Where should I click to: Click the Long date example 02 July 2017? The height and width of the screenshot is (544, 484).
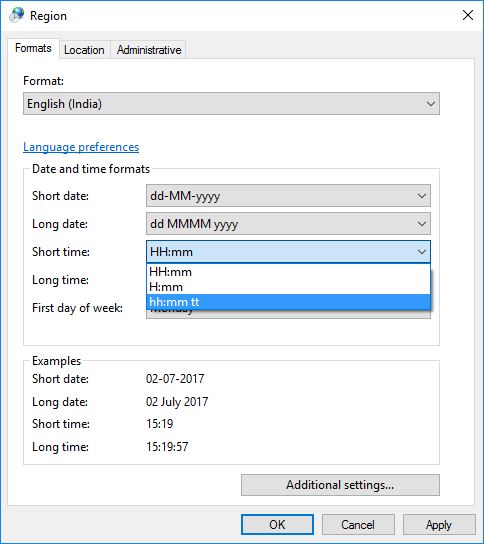177,402
